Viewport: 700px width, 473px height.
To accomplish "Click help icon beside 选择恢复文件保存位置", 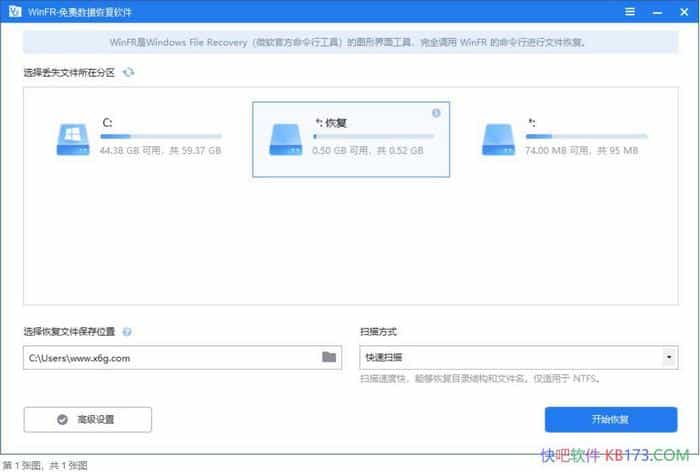I will click(x=128, y=331).
